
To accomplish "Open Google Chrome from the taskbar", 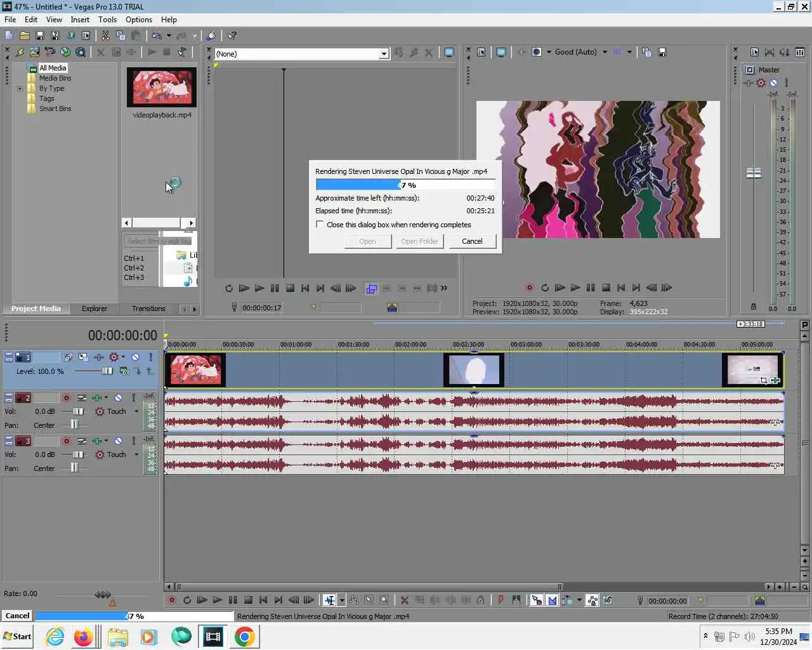I will pos(244,636).
